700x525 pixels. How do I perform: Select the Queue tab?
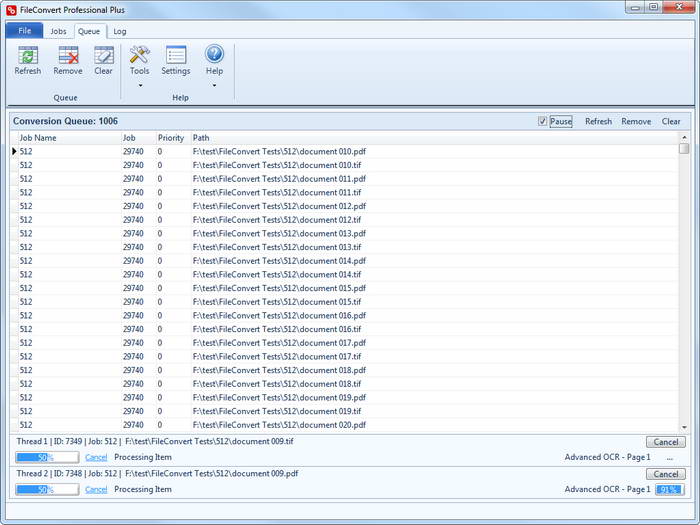[89, 31]
